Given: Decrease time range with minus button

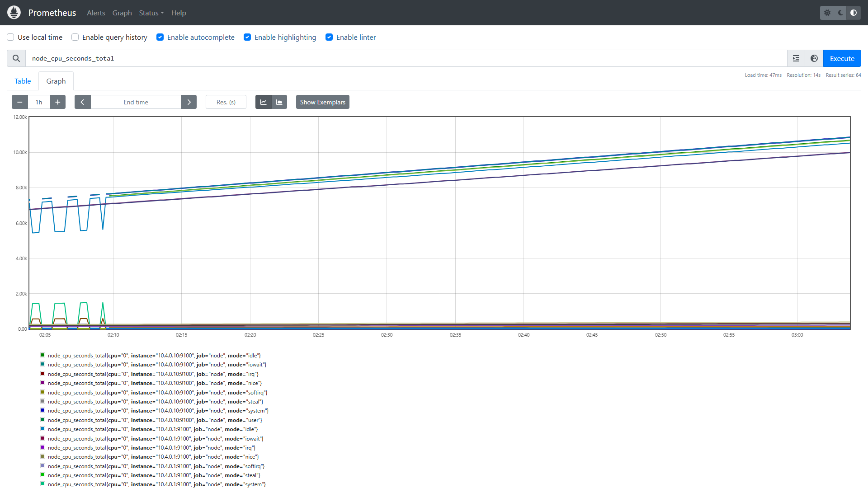Looking at the screenshot, I should pos(20,102).
